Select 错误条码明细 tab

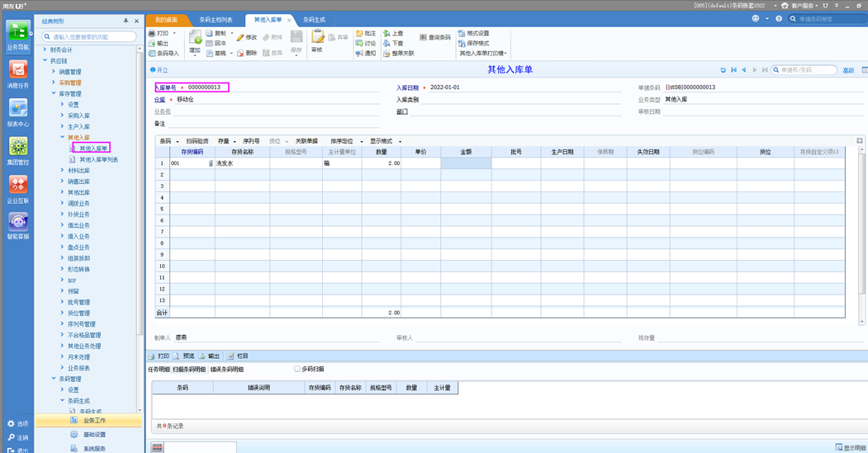(227, 370)
